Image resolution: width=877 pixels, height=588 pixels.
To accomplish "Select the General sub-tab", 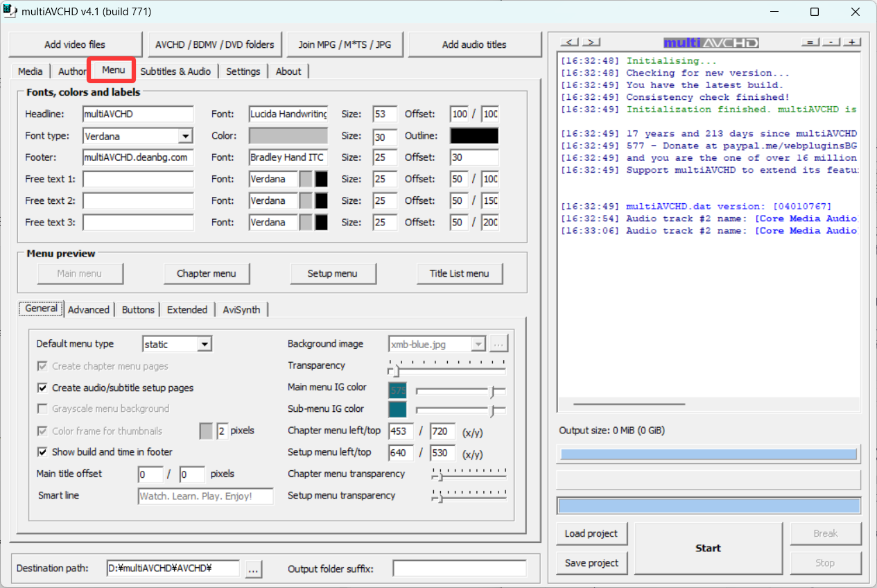I will pos(41,309).
